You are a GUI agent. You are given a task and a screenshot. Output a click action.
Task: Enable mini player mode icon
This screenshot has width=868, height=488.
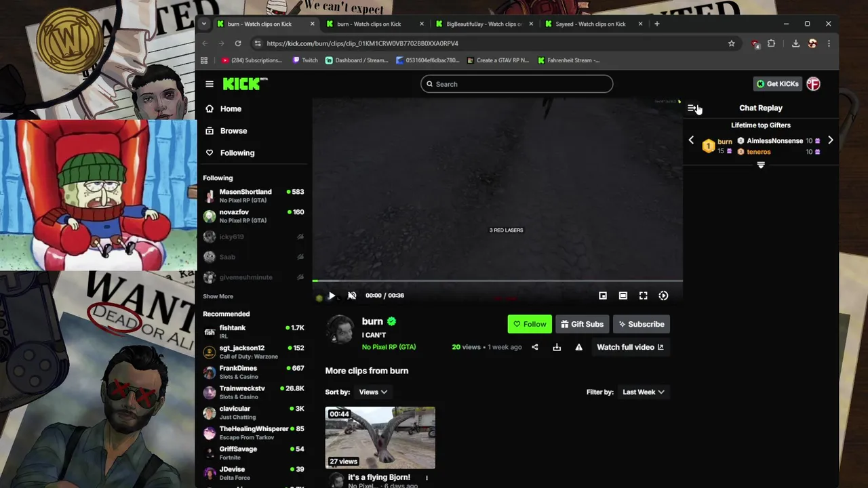point(603,296)
